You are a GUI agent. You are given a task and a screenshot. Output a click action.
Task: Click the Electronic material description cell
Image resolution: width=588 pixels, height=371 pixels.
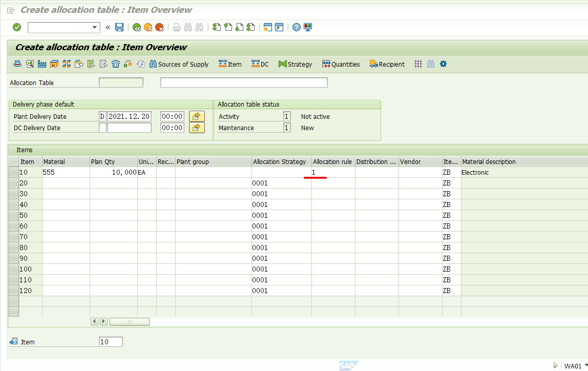(x=524, y=172)
